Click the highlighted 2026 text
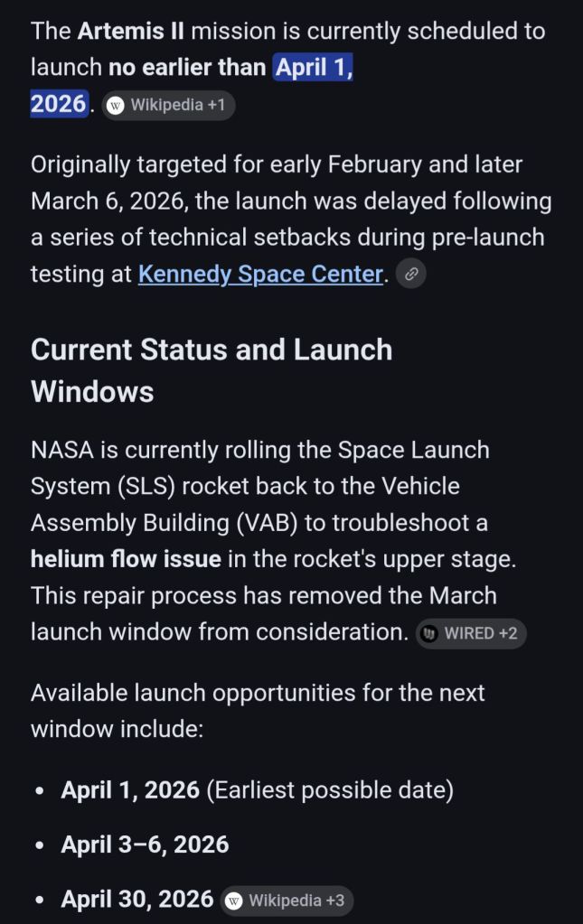Viewport: 583px width, 924px height. 58,104
